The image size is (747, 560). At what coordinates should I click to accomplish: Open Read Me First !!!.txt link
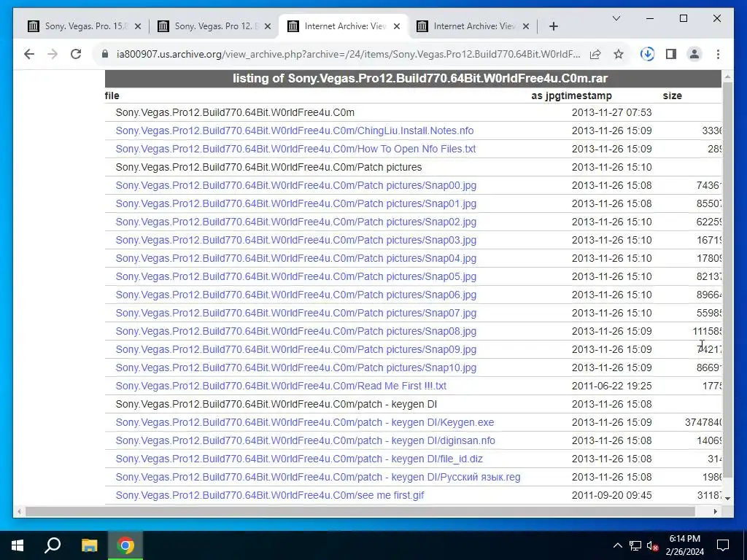tap(281, 386)
